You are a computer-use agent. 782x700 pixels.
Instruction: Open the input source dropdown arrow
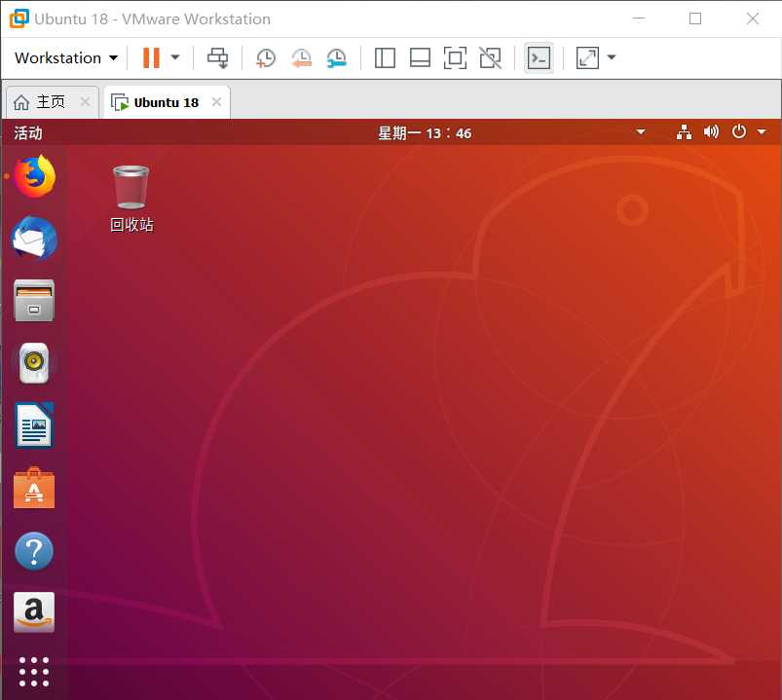point(641,132)
